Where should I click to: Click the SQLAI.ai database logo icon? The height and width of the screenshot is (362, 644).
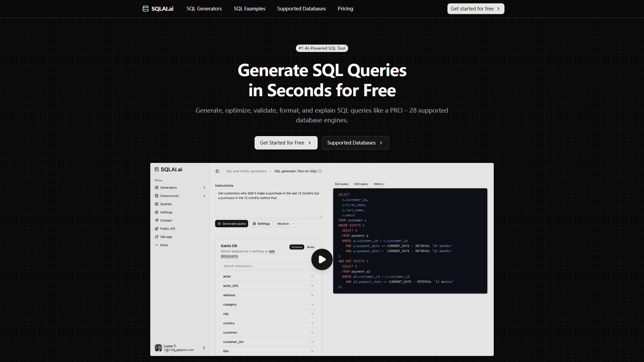pos(146,9)
